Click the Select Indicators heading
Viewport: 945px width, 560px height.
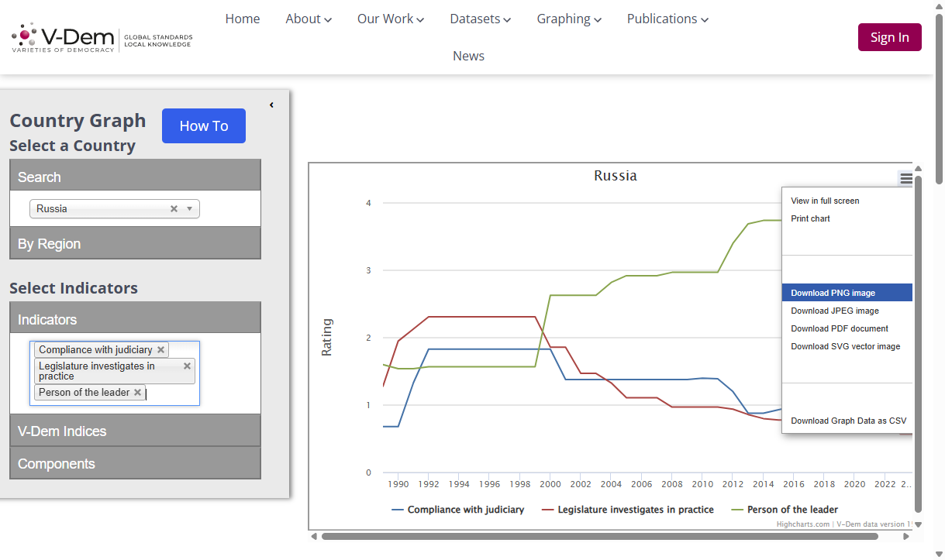pyautogui.click(x=74, y=288)
